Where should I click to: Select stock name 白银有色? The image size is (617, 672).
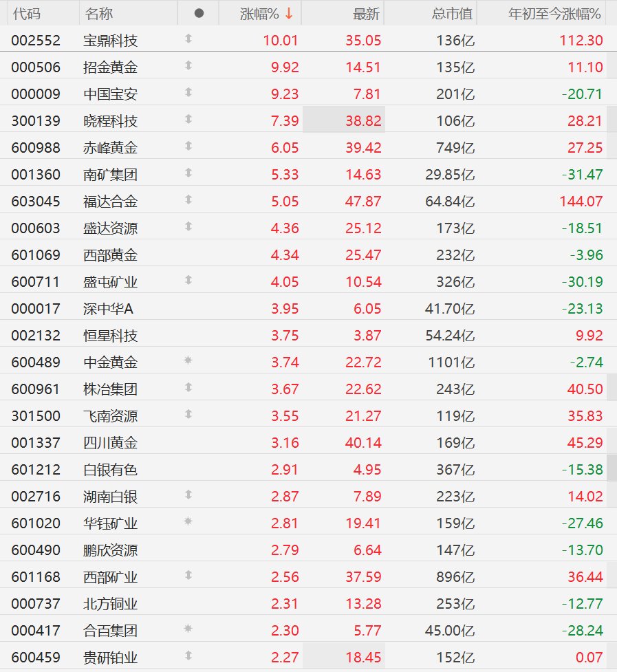click(x=111, y=470)
